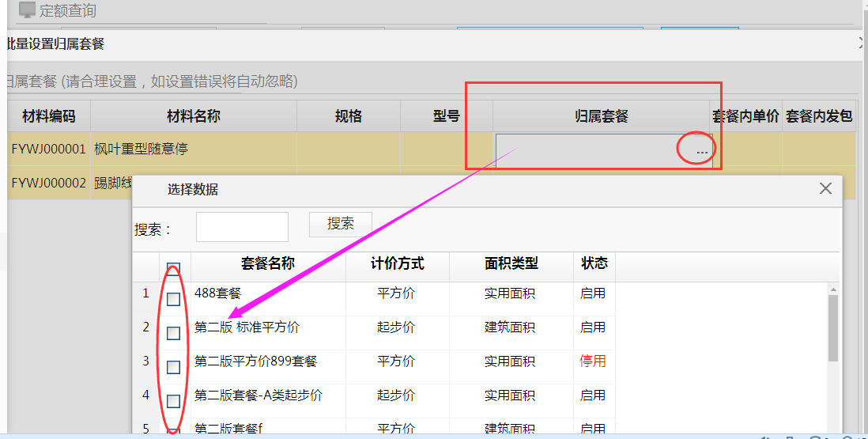Focus the 搜索 text input box
868x439 pixels.
pos(242,227)
